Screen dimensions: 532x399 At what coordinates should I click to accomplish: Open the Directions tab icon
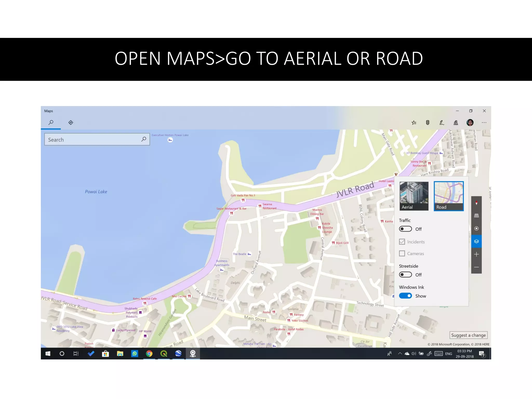(x=71, y=122)
